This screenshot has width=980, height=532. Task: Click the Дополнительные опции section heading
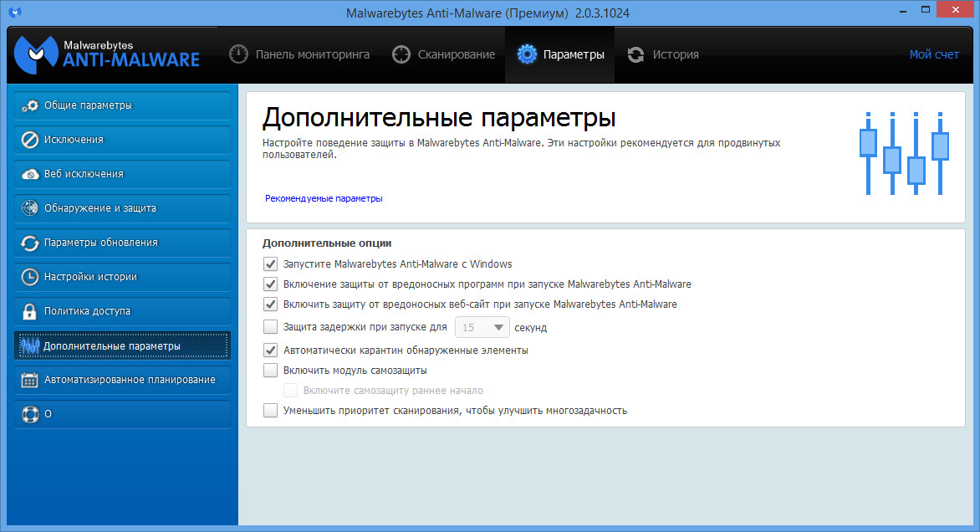click(327, 243)
